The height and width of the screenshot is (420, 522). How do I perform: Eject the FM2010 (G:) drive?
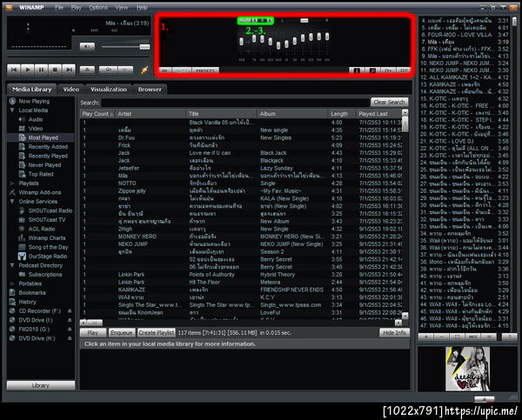70,330
